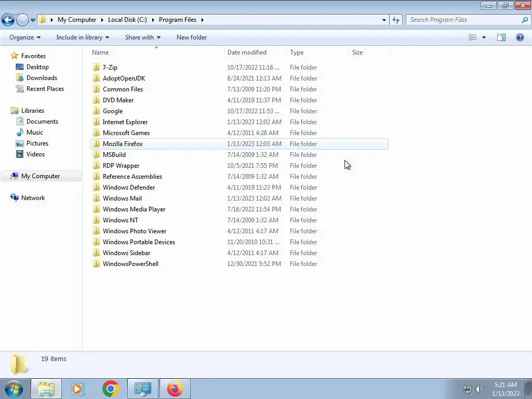Screen dimensions: 532x399
Task: Open the address bar history dropdown
Action: (x=384, y=20)
